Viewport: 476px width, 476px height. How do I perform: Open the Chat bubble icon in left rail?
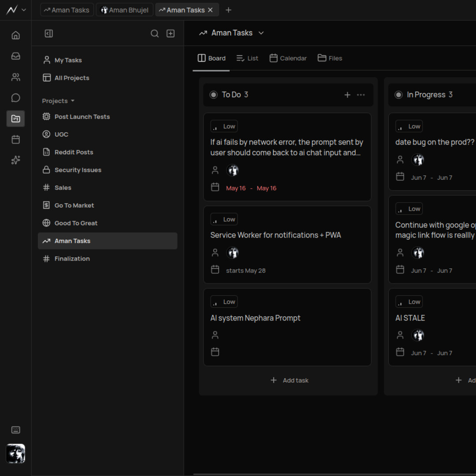click(15, 98)
